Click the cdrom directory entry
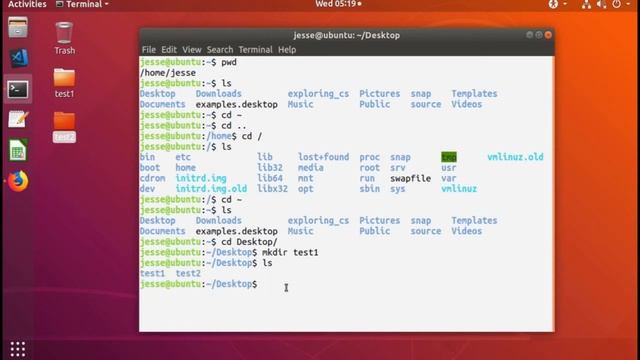Image resolution: width=640 pixels, height=360 pixels. (x=152, y=178)
